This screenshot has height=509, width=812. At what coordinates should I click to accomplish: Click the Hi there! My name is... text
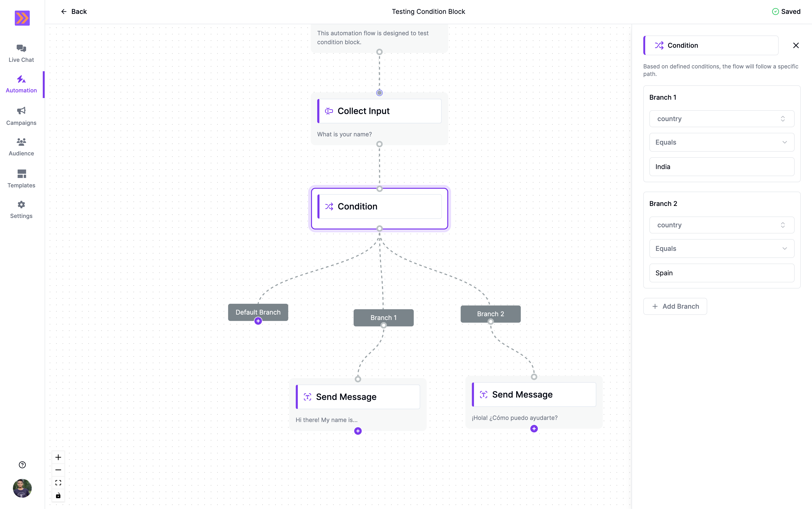[327, 420]
